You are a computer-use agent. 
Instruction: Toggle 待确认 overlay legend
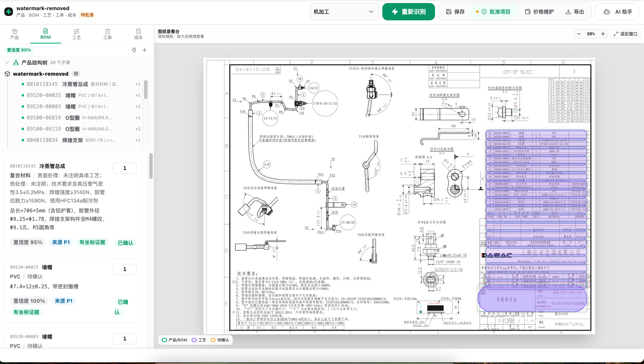[x=220, y=340]
